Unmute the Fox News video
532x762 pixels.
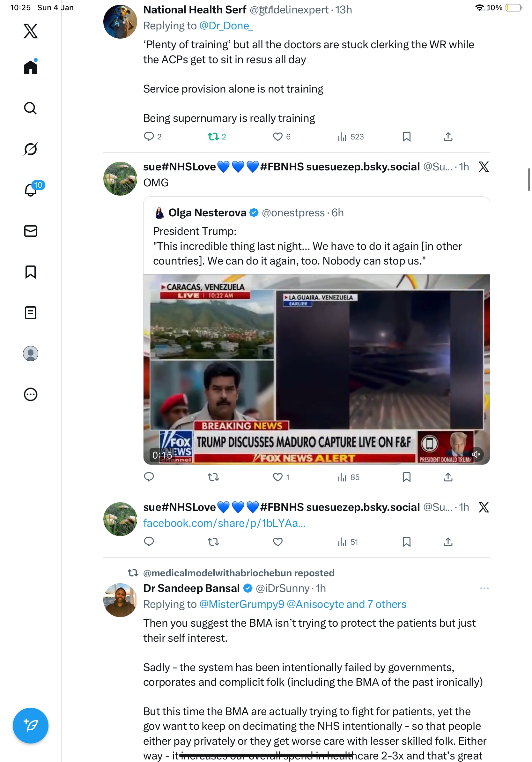coord(476,454)
